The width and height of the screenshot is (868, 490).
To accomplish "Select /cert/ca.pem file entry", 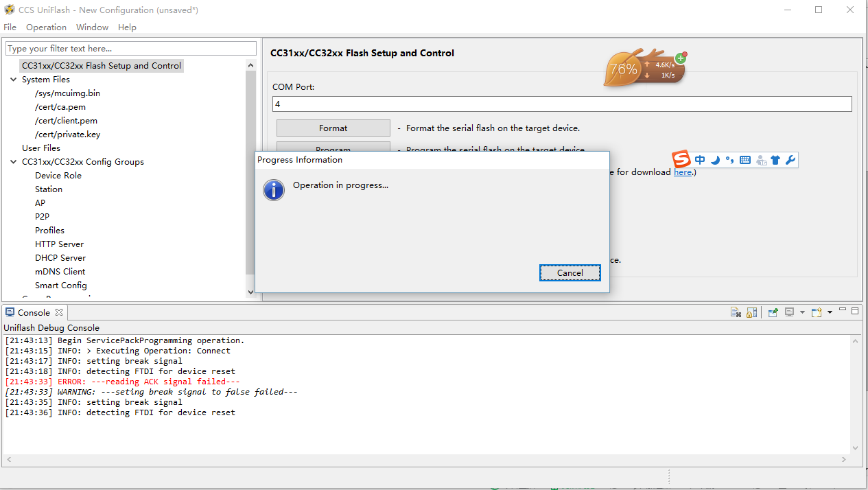I will pyautogui.click(x=60, y=107).
